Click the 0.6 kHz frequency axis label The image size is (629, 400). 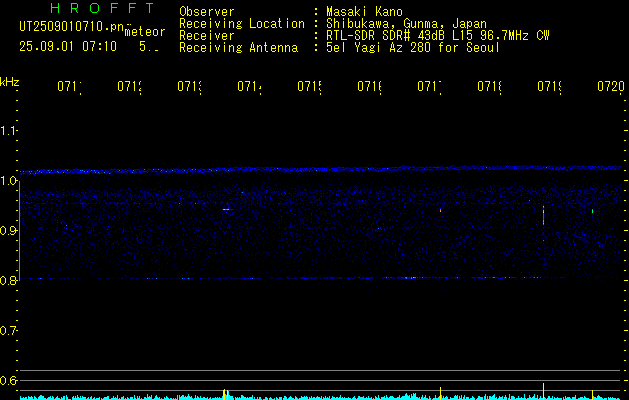[x=8, y=380]
